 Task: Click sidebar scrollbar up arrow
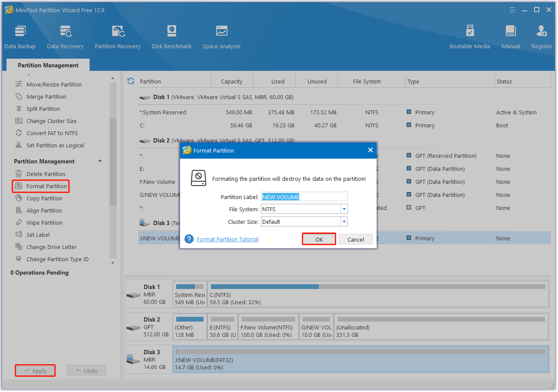(x=113, y=79)
